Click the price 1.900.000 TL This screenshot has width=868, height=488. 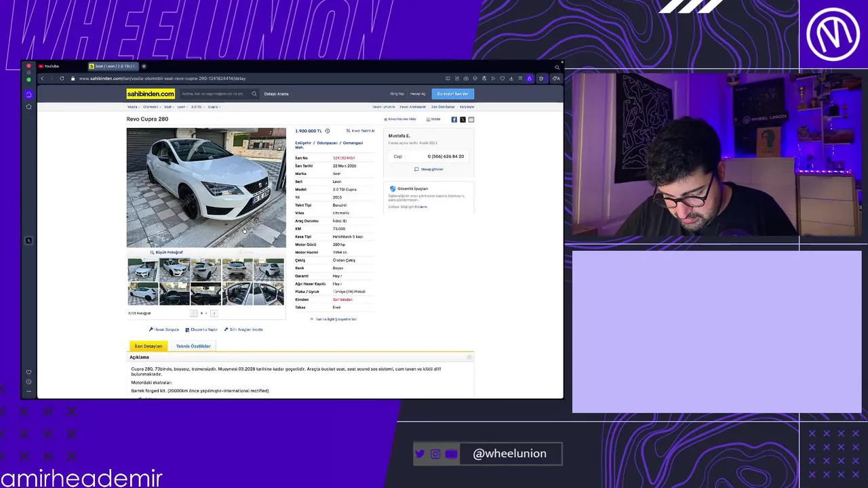tap(309, 131)
